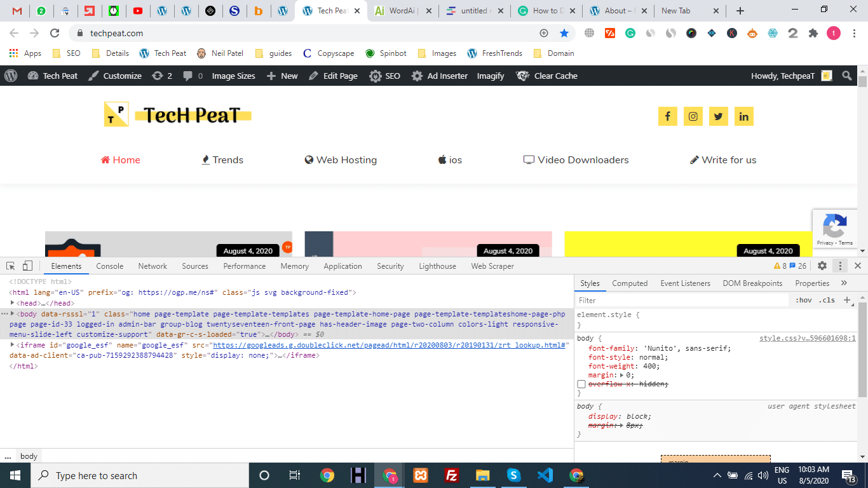Click the Facebook social icon in site header
The image size is (868, 488).
pos(667,116)
